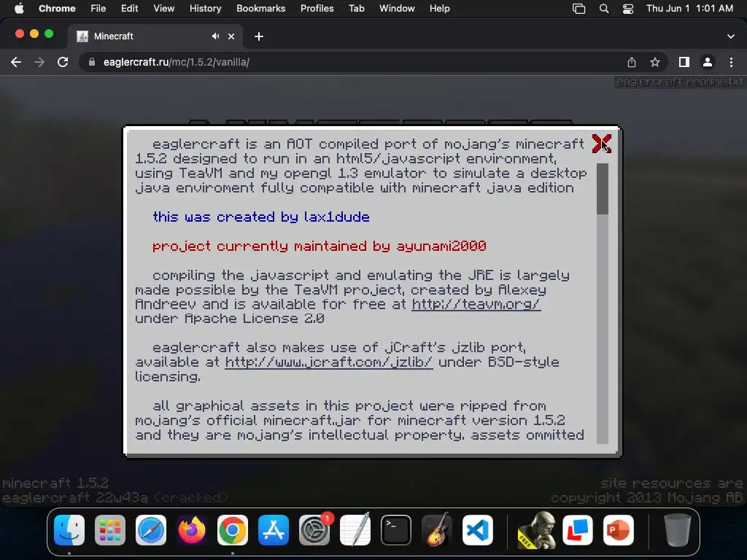Open the Help menu
747x560 pixels.
pyautogui.click(x=439, y=9)
